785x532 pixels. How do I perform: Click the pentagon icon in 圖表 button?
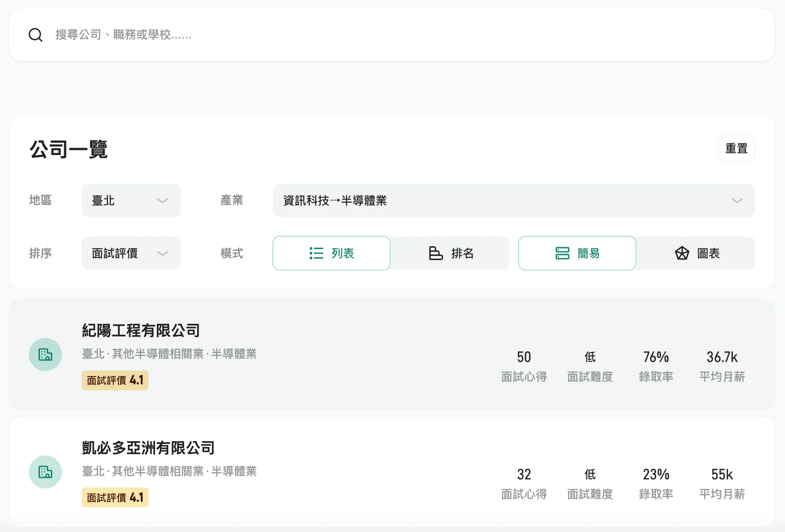682,253
